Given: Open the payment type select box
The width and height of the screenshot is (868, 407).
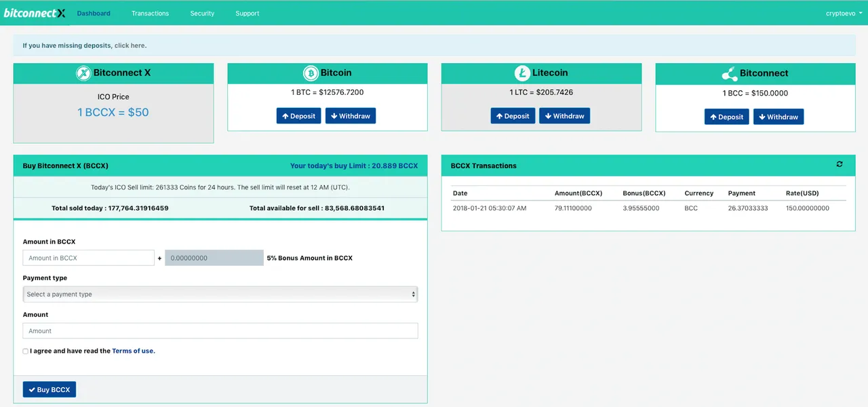Looking at the screenshot, I should coord(220,294).
